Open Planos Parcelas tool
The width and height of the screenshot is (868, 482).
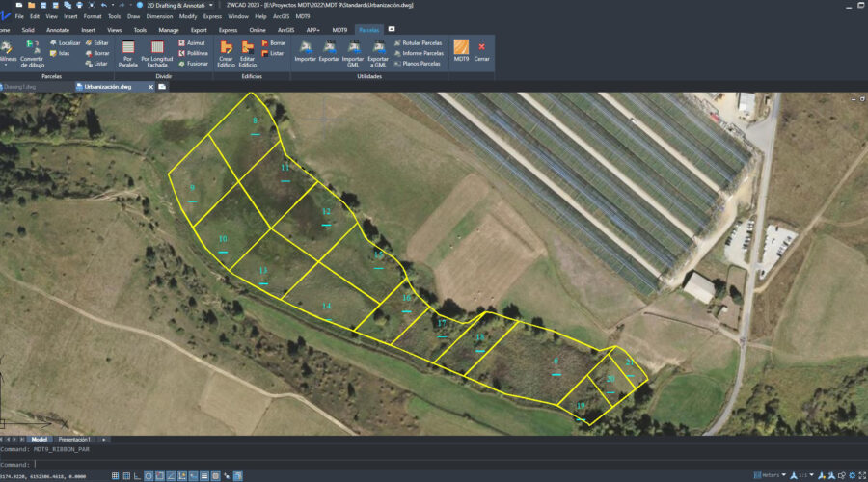(417, 64)
